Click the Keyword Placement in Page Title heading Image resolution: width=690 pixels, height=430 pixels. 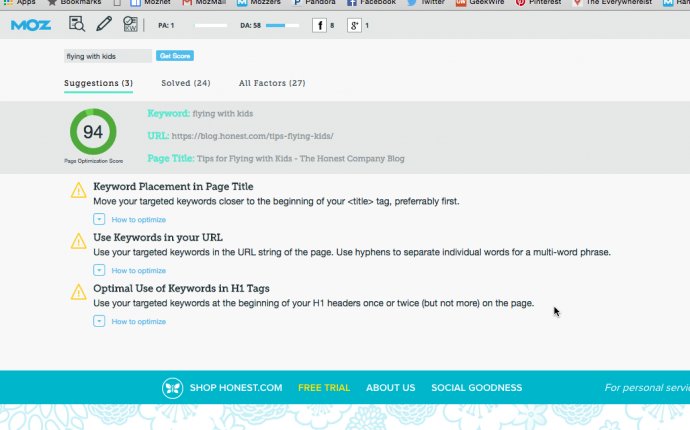[x=173, y=187]
